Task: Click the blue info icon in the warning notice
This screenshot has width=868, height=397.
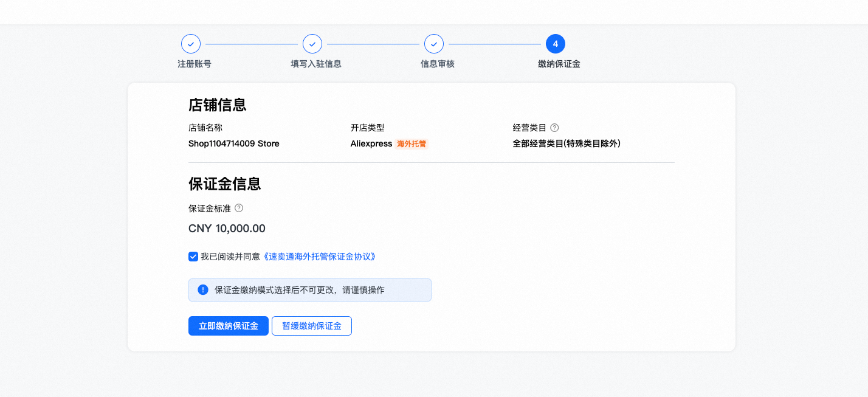Action: (x=203, y=290)
